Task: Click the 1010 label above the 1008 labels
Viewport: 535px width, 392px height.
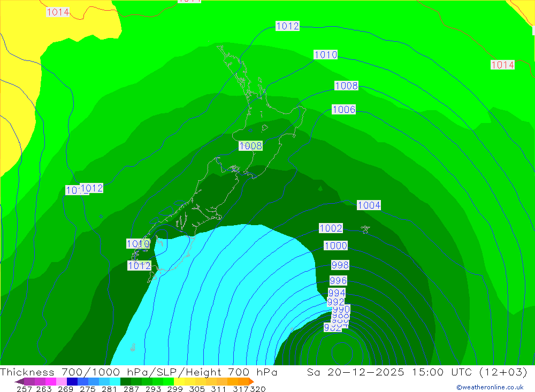Action: (x=326, y=55)
